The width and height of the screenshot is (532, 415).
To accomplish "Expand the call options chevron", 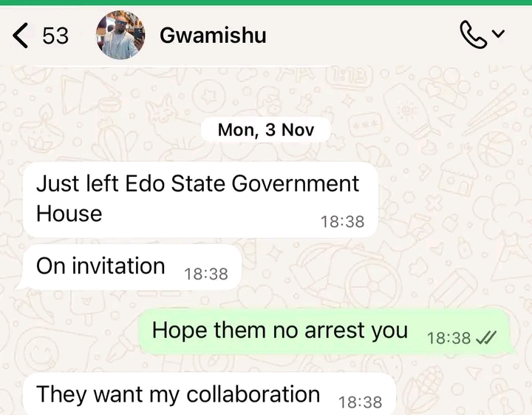I will pyautogui.click(x=499, y=33).
